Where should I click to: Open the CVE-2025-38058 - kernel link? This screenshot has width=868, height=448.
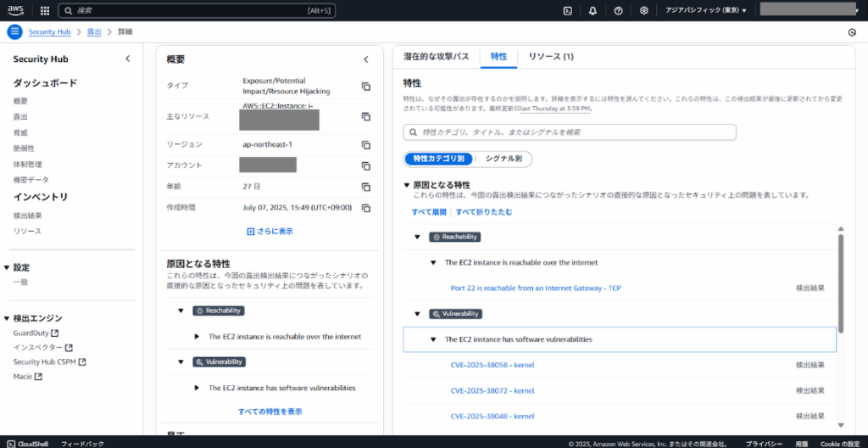click(492, 365)
